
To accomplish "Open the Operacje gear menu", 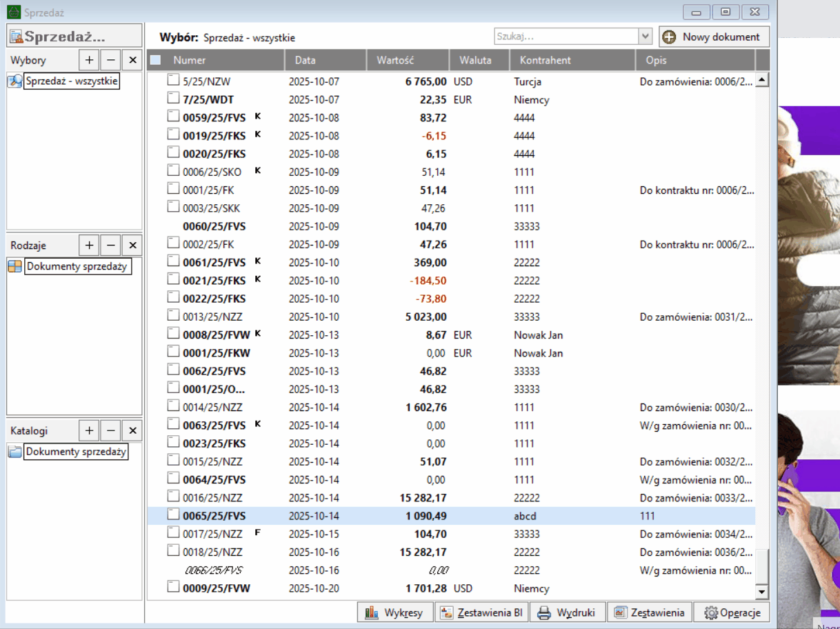I will click(x=732, y=612).
